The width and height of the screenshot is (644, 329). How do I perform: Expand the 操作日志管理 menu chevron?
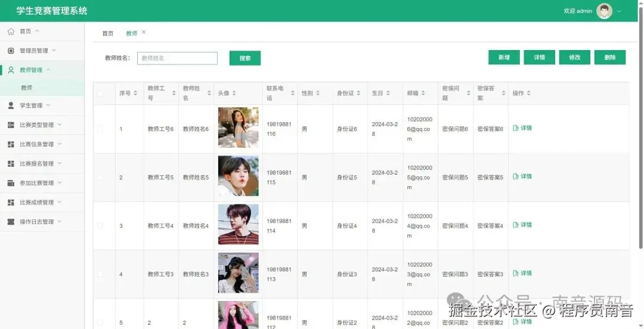(60, 221)
